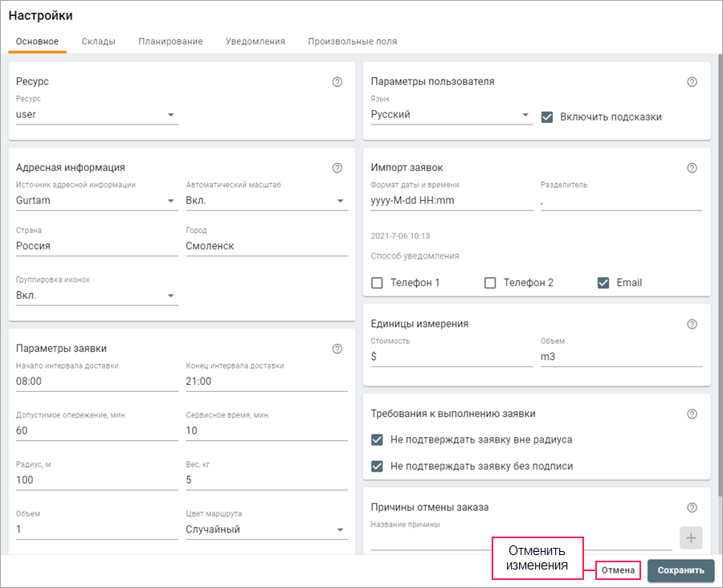723x588 pixels.
Task: Click help icon for Требования к выполнению заявки
Action: point(692,414)
